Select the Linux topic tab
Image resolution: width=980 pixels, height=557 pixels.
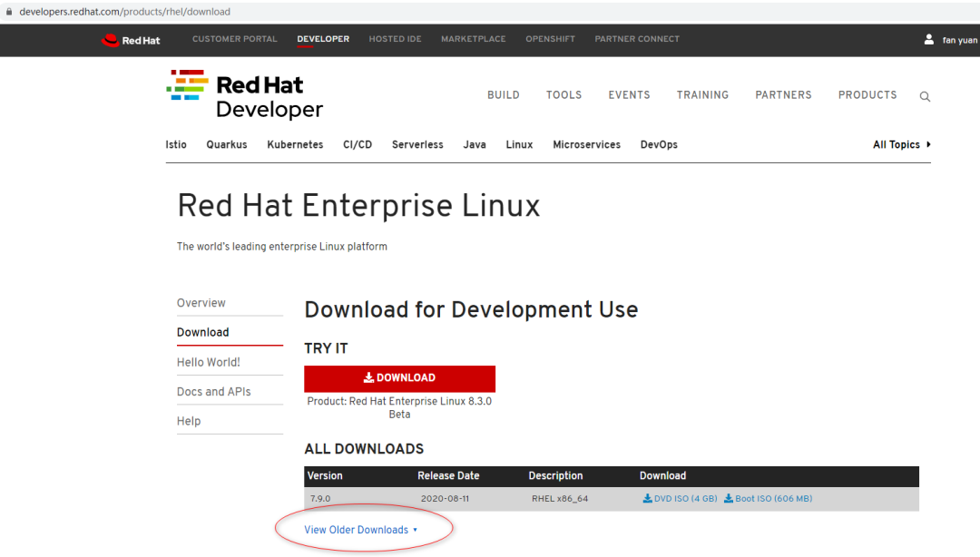(519, 144)
